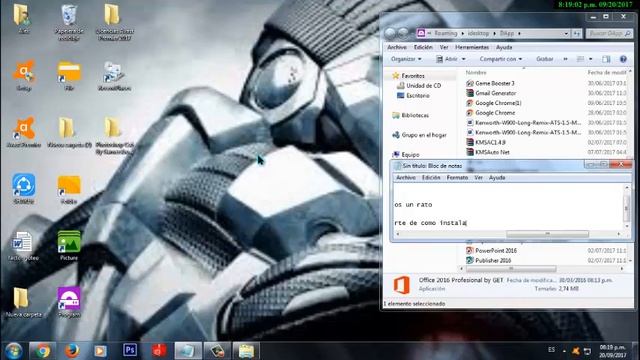Click the Explorer help question mark icon
The image size is (640, 360).
623,59
